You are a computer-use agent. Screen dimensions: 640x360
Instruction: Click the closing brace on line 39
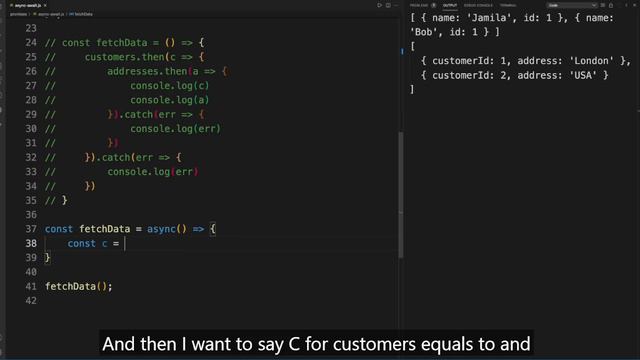pos(47,258)
